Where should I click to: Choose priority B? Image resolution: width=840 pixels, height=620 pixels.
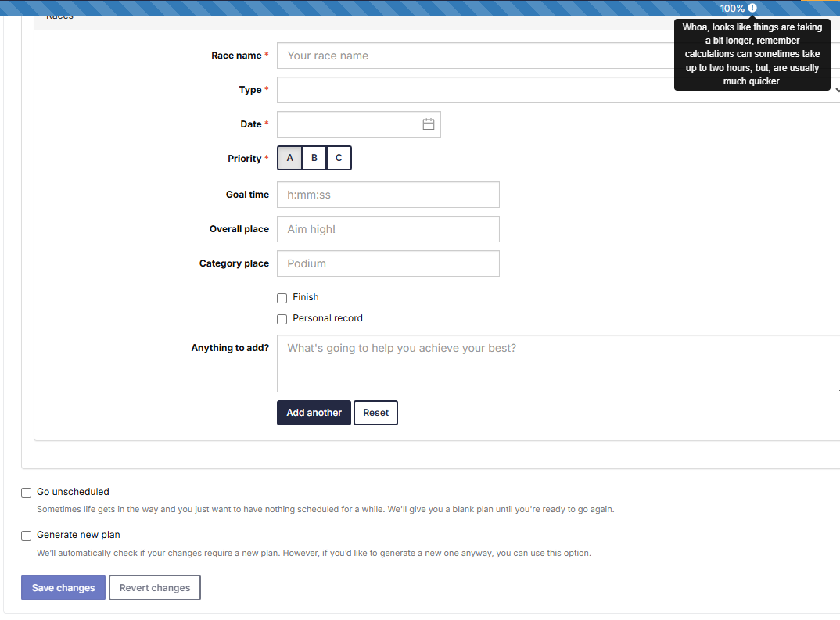314,158
